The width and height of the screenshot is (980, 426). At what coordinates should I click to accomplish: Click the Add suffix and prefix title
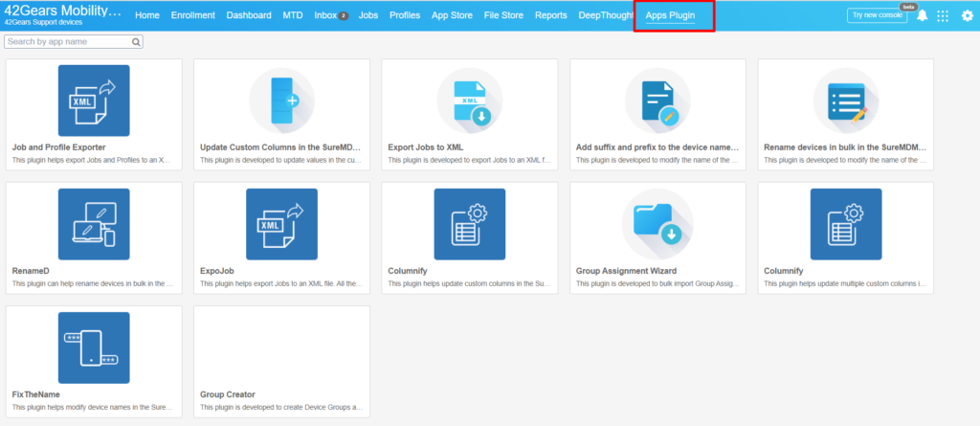click(657, 147)
